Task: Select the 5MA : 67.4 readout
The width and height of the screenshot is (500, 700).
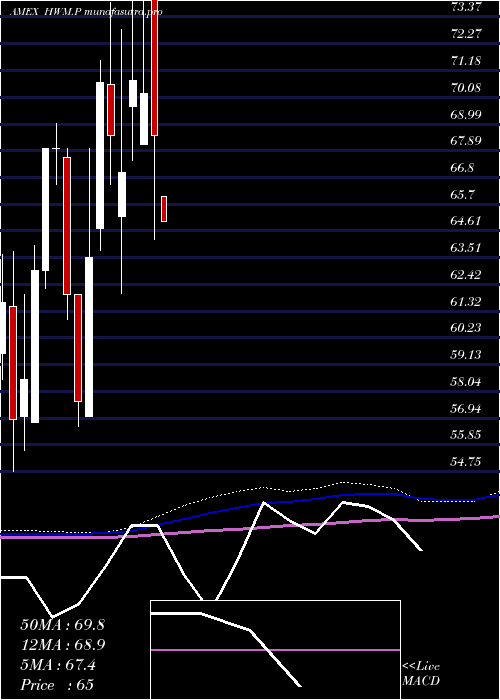Action: (58, 665)
